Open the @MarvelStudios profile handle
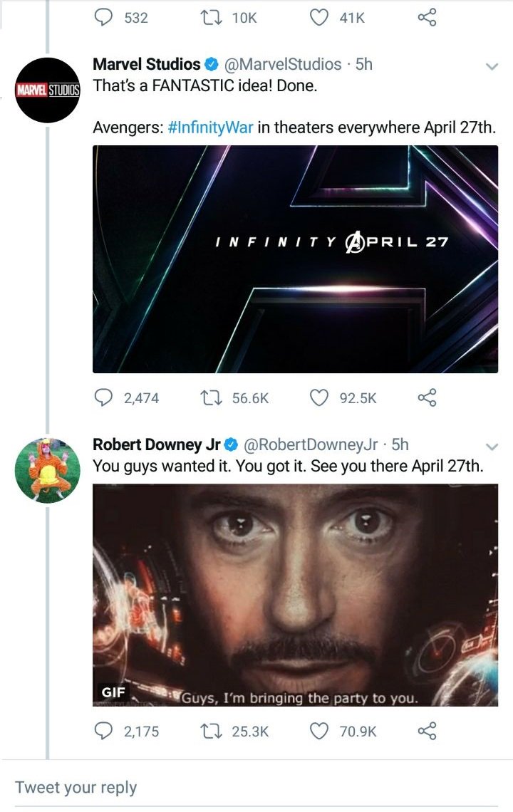 click(282, 64)
